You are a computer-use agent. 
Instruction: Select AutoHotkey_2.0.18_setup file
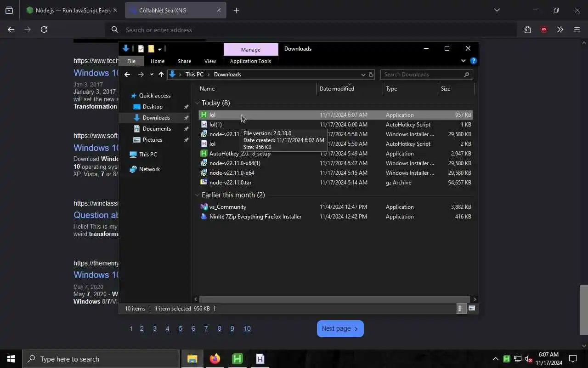335,154
